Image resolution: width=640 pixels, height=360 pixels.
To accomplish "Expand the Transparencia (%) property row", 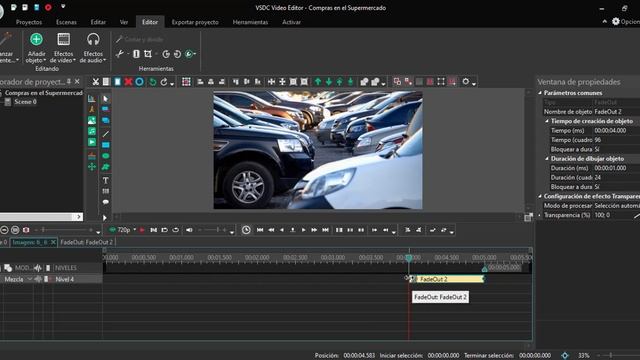I will 540,215.
